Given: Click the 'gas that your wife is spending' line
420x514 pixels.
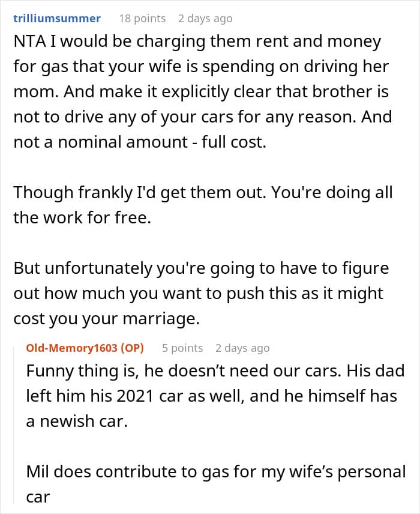Looking at the screenshot, I should [201, 68].
